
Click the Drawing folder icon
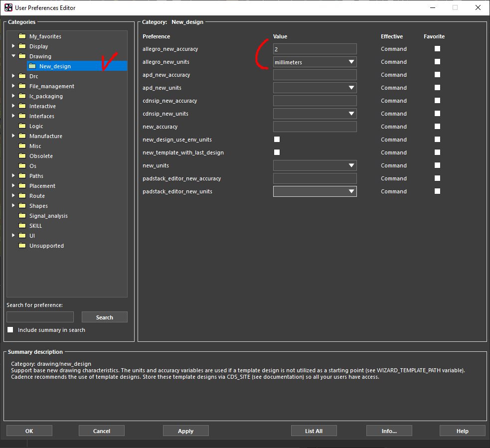click(x=22, y=56)
